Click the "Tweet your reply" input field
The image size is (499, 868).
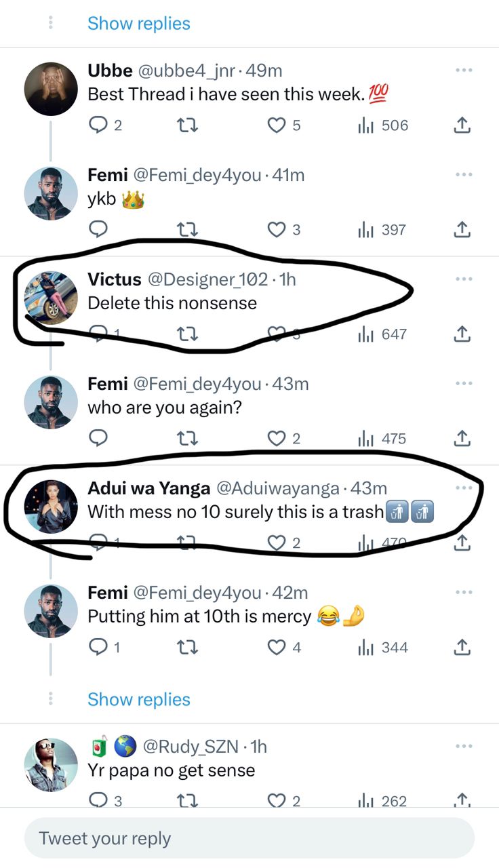(x=249, y=838)
